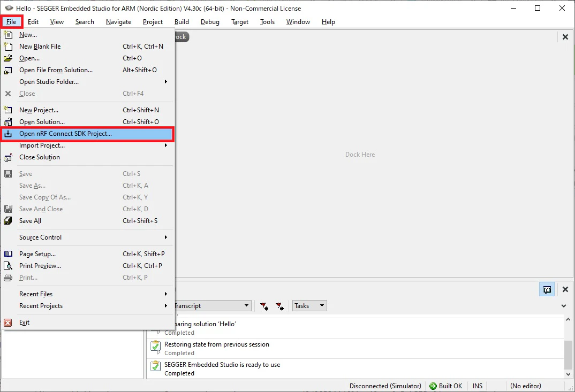Click the Built OK status indicator
The width and height of the screenshot is (575, 392).
click(x=446, y=386)
